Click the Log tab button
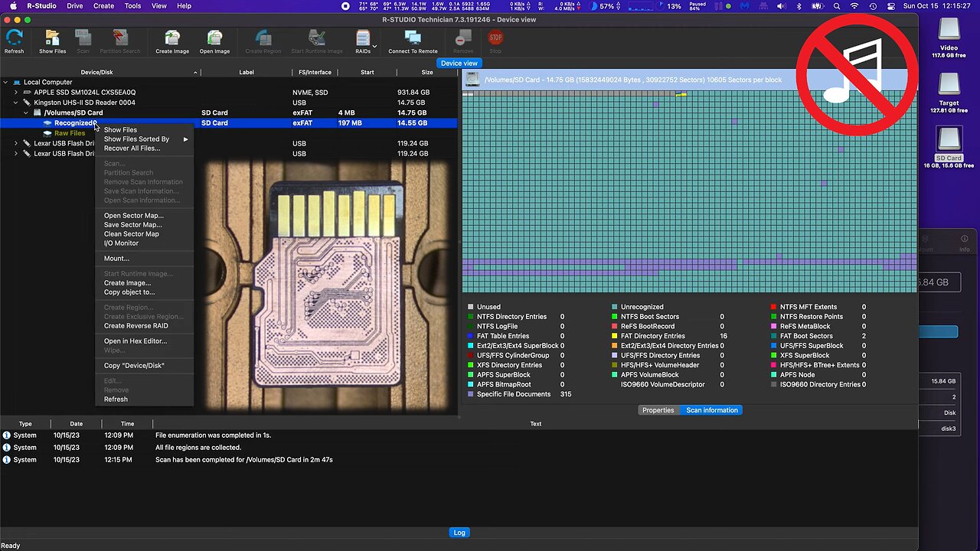Screen dimensions: 980x551 pyautogui.click(x=459, y=533)
